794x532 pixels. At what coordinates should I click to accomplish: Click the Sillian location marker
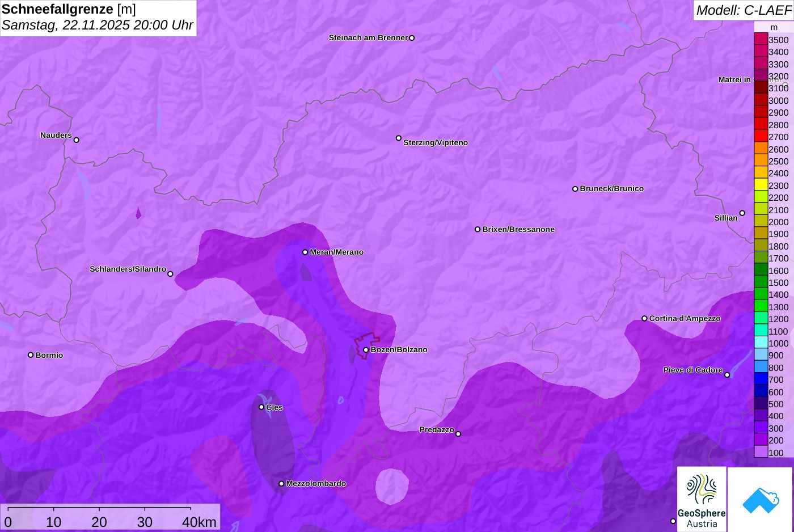click(x=742, y=213)
